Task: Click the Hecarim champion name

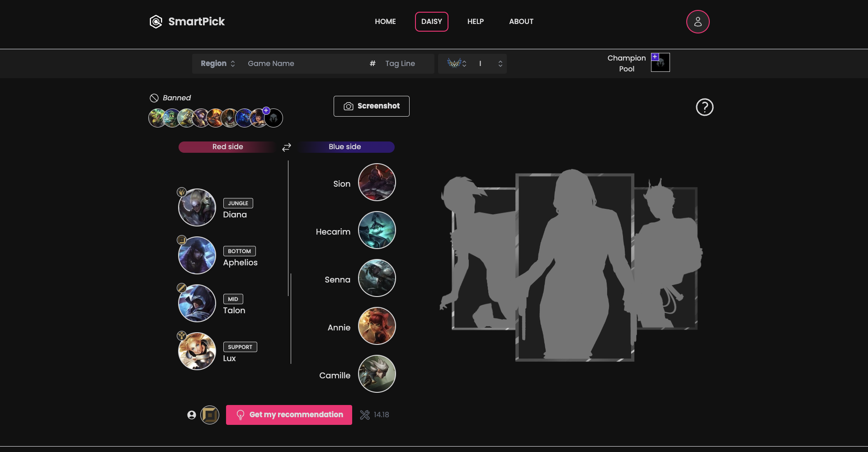Action: click(333, 232)
